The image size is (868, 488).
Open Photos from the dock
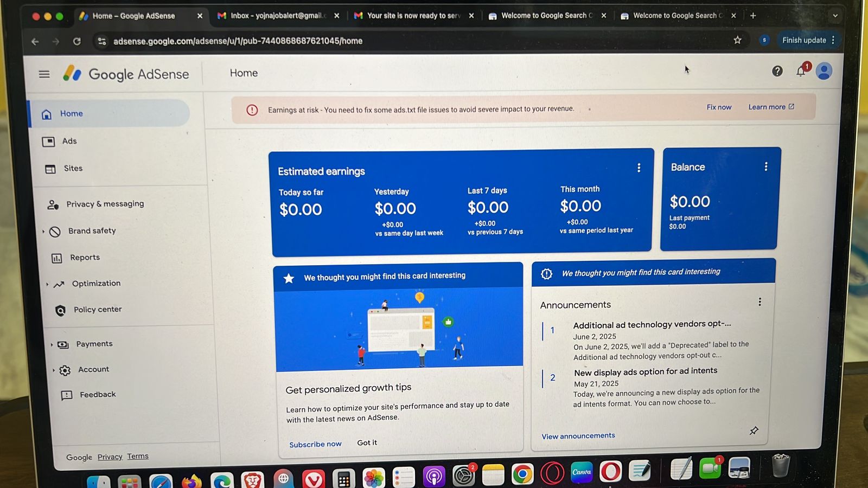point(374,478)
